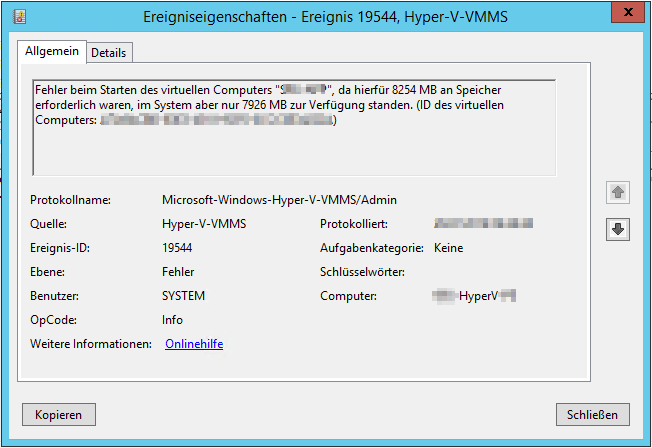Click the Benutzer value SYSTEM
The image size is (652, 448).
click(183, 296)
